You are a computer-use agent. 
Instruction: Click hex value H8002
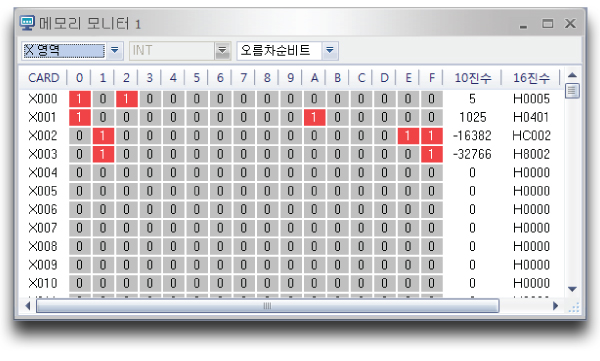click(531, 154)
